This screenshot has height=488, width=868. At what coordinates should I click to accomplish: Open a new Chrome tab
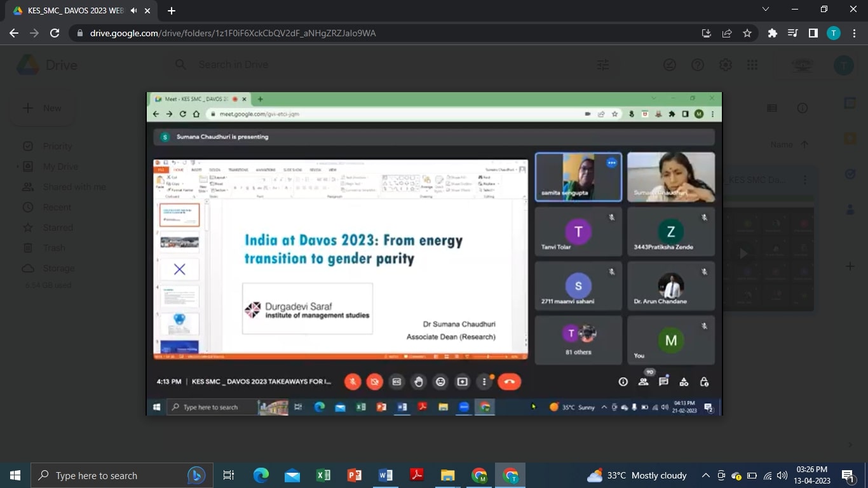click(x=172, y=11)
